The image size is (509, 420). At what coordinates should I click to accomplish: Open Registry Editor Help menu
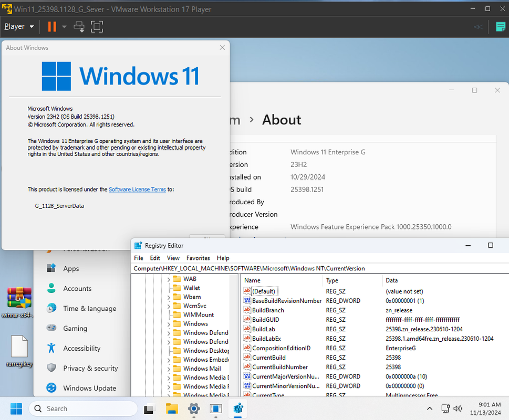pos(223,258)
